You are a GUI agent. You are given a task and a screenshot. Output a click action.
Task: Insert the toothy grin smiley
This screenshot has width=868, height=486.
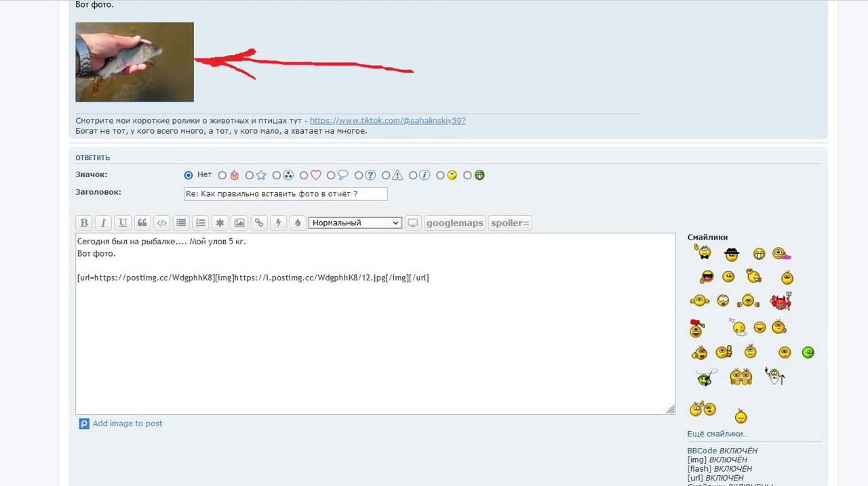click(x=759, y=255)
